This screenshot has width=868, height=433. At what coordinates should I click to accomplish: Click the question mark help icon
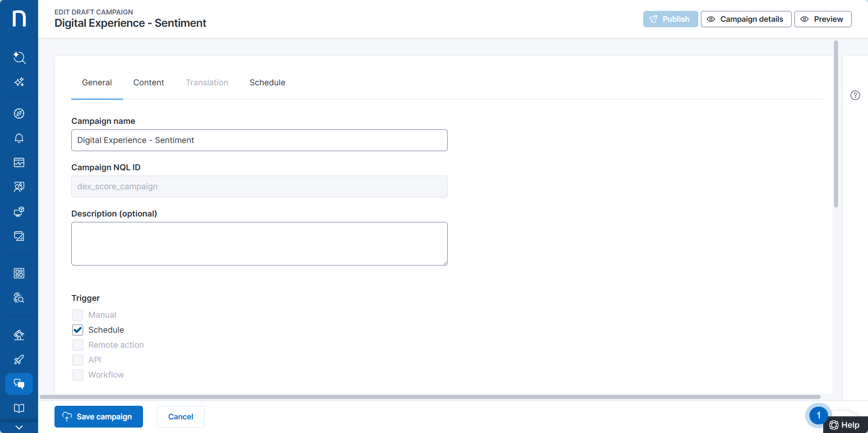855,95
